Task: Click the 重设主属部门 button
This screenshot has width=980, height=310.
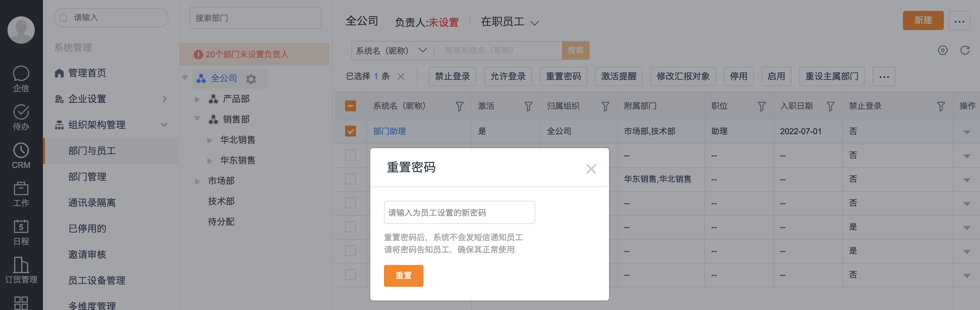Action: (x=832, y=76)
